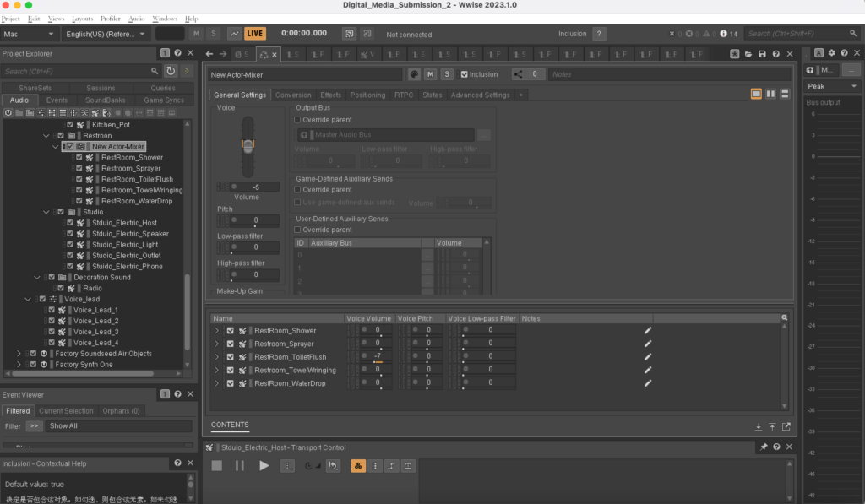
Task: Click the profiler graph icon beside LIVE
Action: click(233, 34)
